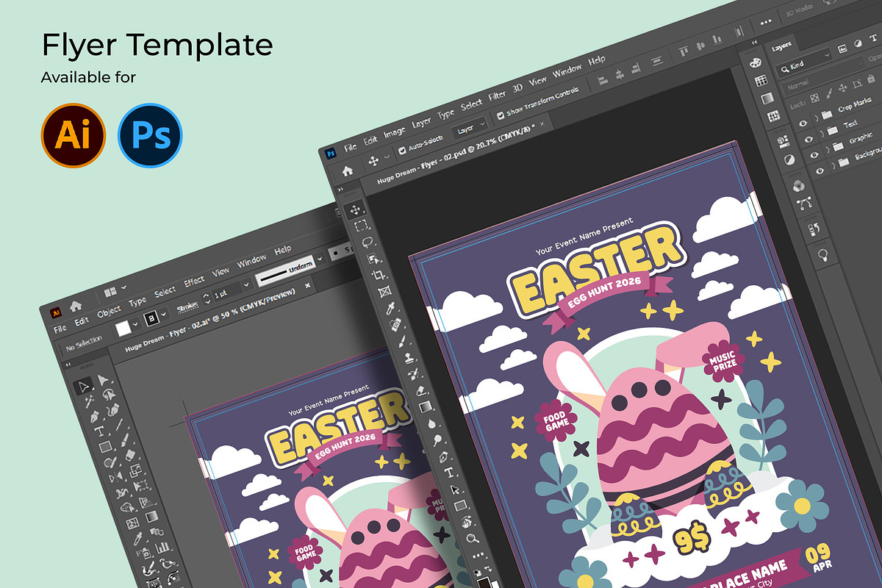Select the Photoshop Spot Healing Brush tool
This screenshot has height=588, width=882.
point(396,324)
